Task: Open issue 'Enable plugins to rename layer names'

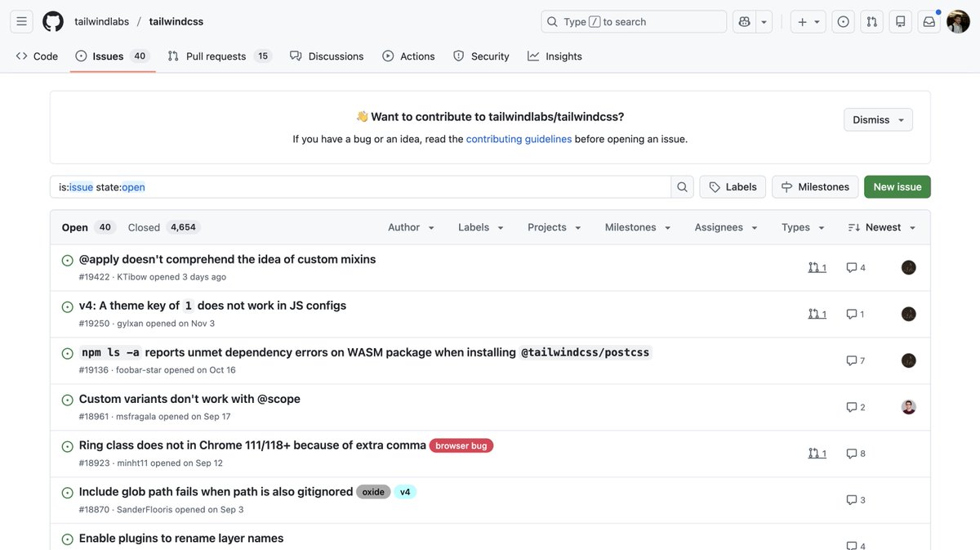Action: click(x=181, y=539)
